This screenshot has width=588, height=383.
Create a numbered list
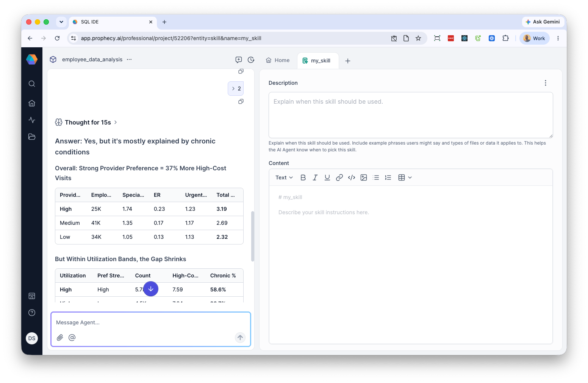click(388, 177)
